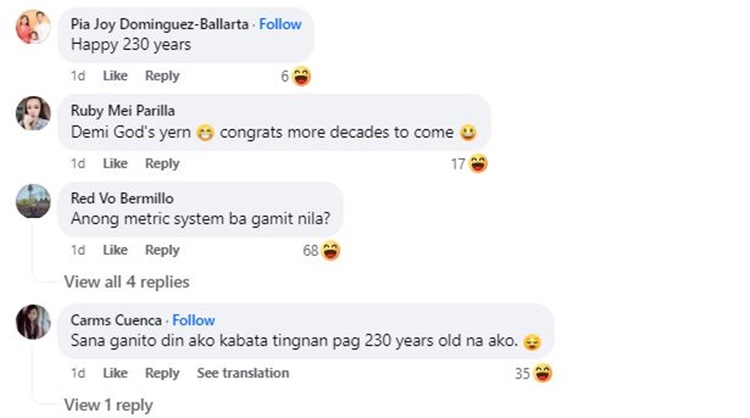Click Pia Joy Dominguez-Ballarta's profile picture
The width and height of the screenshot is (750, 418).
pos(33,26)
